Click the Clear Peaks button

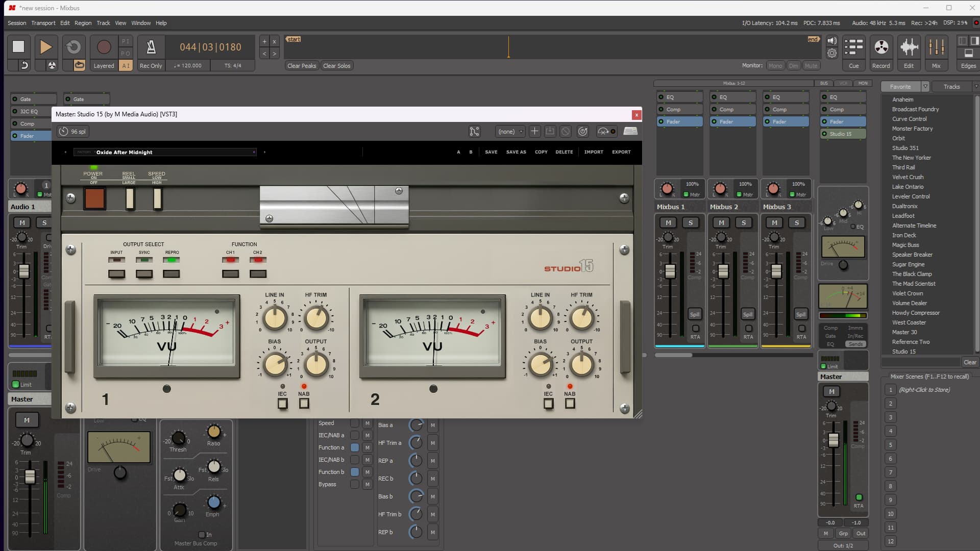coord(302,66)
